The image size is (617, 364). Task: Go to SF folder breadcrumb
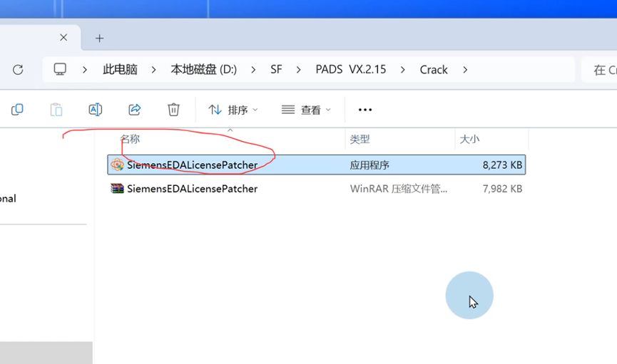(x=276, y=70)
